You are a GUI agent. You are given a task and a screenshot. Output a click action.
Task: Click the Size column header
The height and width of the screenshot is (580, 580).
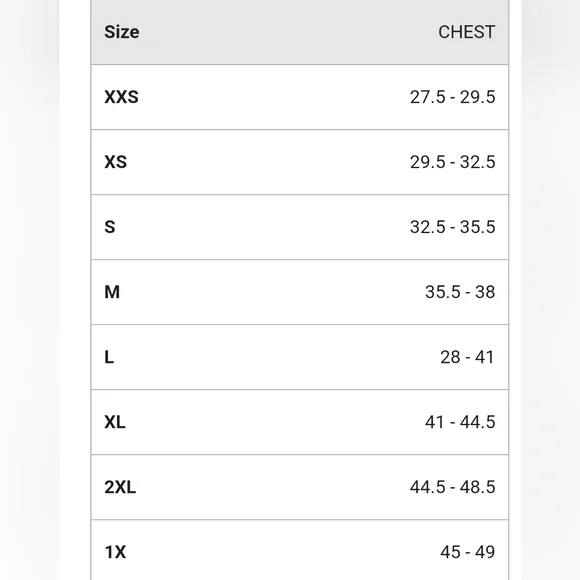click(x=122, y=32)
